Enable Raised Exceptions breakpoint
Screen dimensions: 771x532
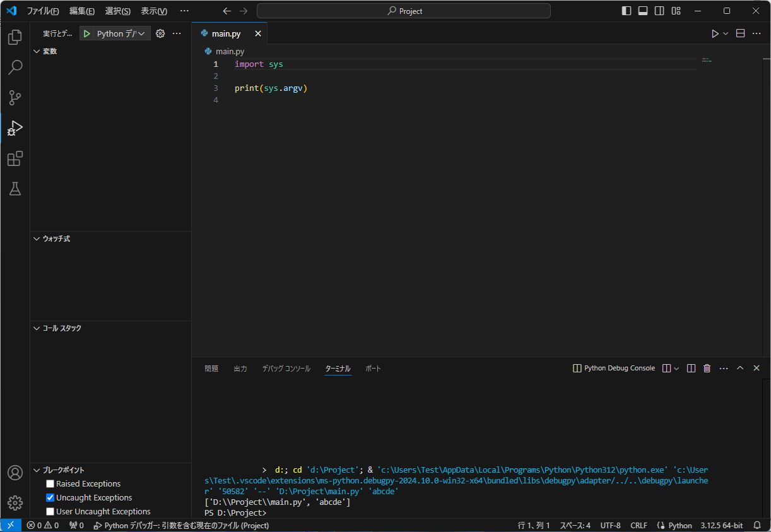[x=50, y=484]
